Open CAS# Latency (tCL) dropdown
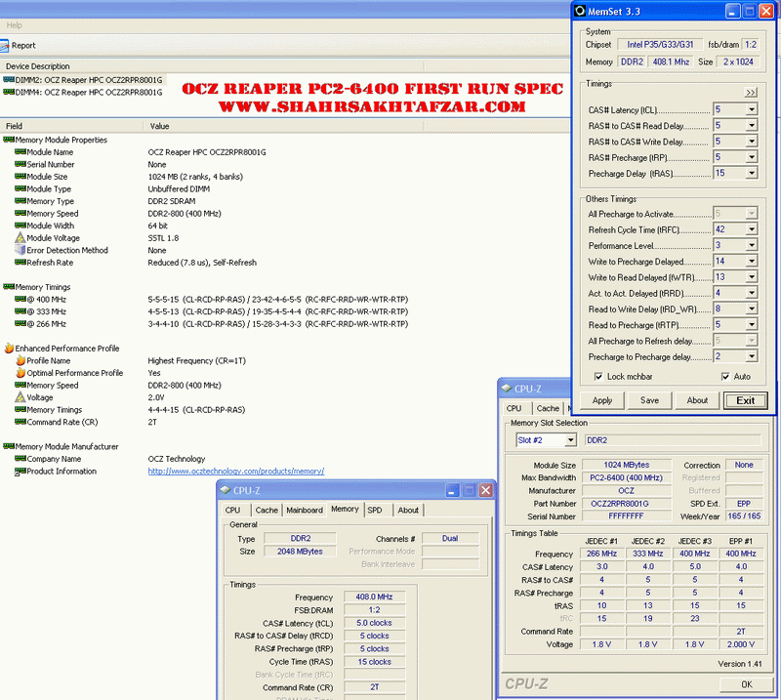This screenshot has width=781, height=700. (x=752, y=109)
